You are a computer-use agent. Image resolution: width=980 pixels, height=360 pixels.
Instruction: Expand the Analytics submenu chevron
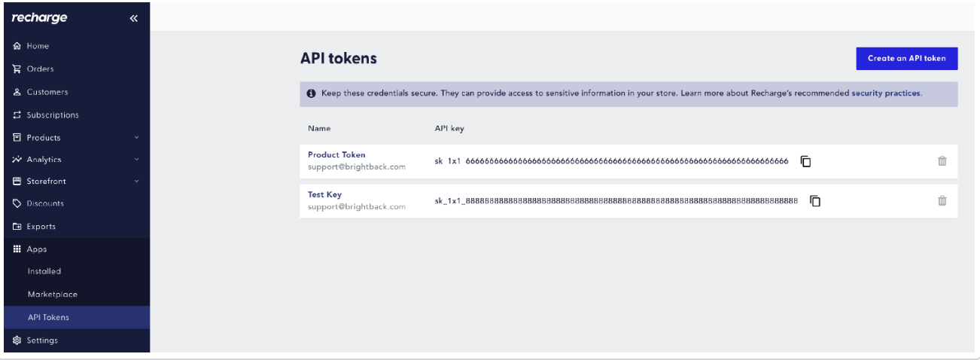click(137, 160)
